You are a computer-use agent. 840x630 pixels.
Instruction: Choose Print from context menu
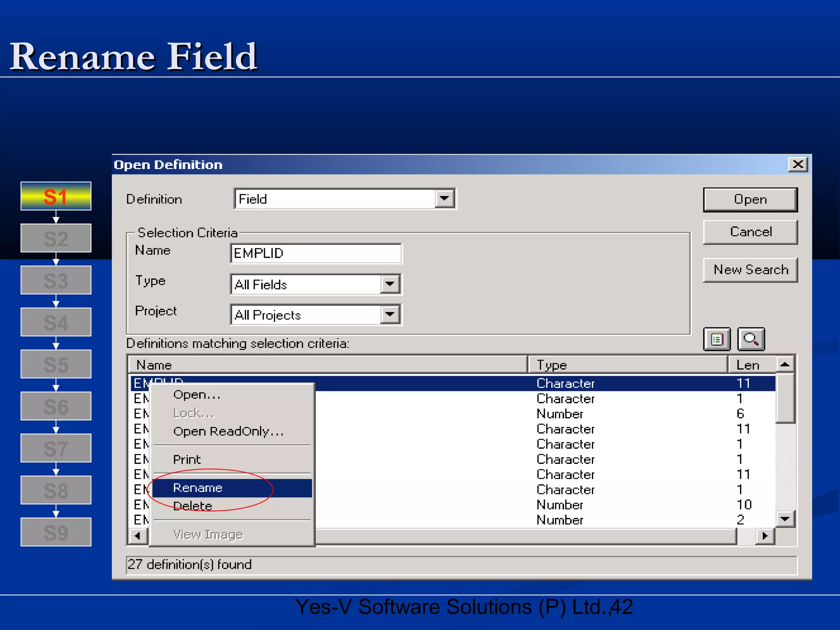coord(232,459)
